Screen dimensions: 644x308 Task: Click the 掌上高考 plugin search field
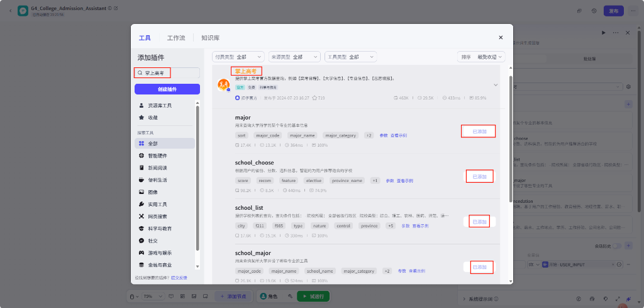[167, 73]
